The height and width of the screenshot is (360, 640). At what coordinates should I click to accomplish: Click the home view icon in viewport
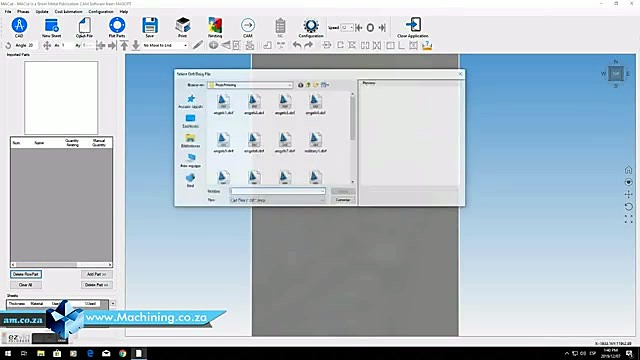[628, 170]
